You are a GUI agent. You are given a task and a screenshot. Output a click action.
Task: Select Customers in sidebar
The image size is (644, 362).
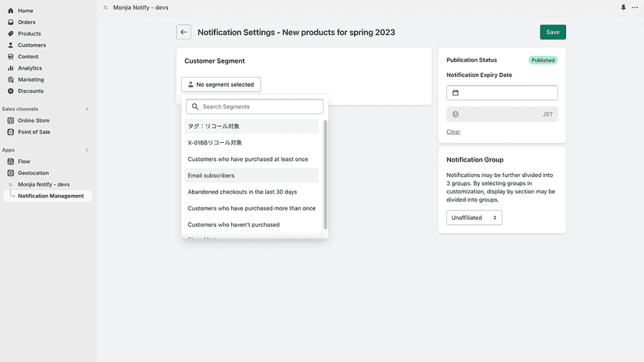pyautogui.click(x=32, y=45)
